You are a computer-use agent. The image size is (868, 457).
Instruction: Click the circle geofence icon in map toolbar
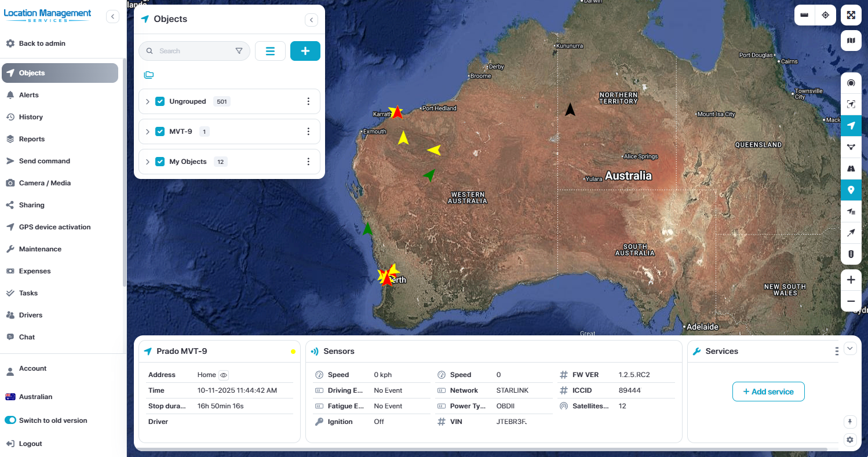coord(851,83)
